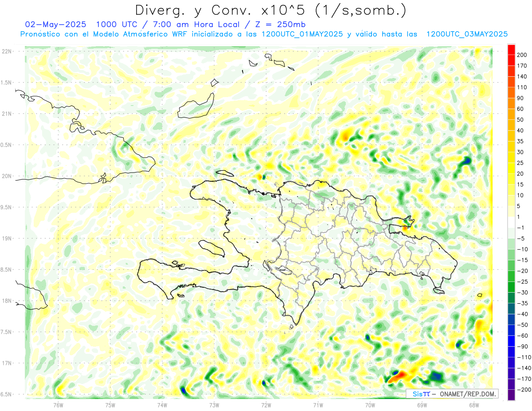Click the "1200UTC_01MAY2025" initialization text
The width and height of the screenshot is (532, 411).
click(x=303, y=34)
